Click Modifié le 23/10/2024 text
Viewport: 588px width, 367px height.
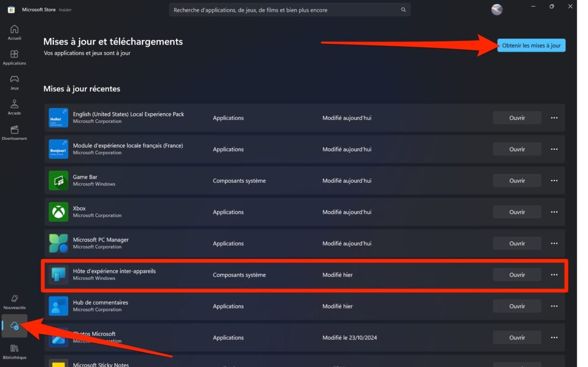[349, 338]
